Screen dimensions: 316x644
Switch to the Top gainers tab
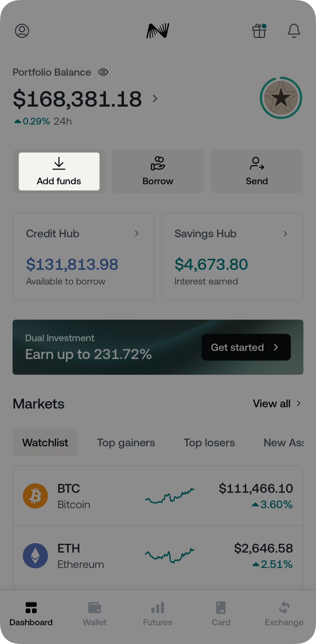(126, 443)
